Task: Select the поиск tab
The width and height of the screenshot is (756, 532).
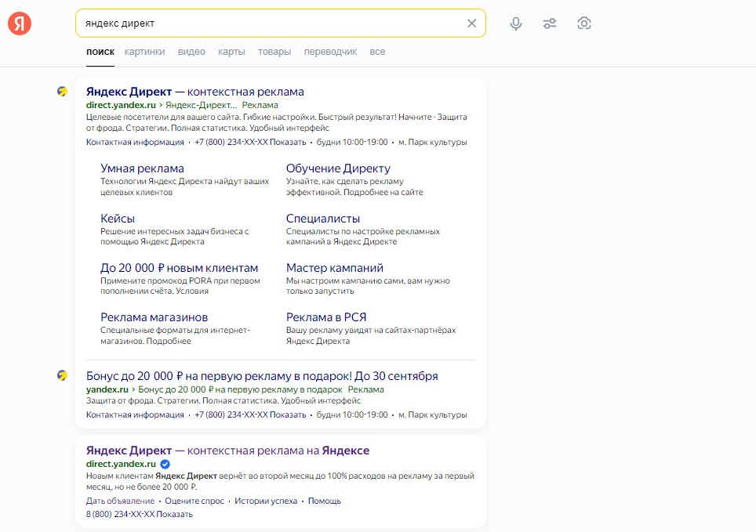Action: pyautogui.click(x=100, y=52)
